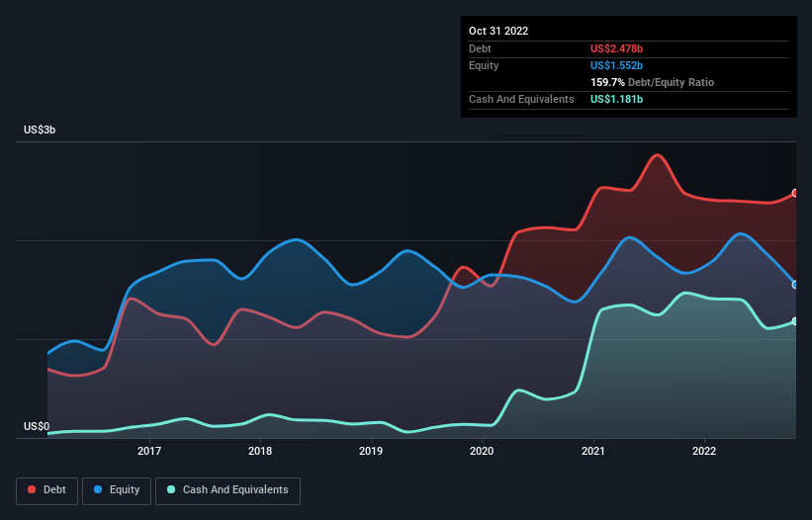The width and height of the screenshot is (812, 520).
Task: Click the US$2.478b debt value
Action: pyautogui.click(x=616, y=48)
